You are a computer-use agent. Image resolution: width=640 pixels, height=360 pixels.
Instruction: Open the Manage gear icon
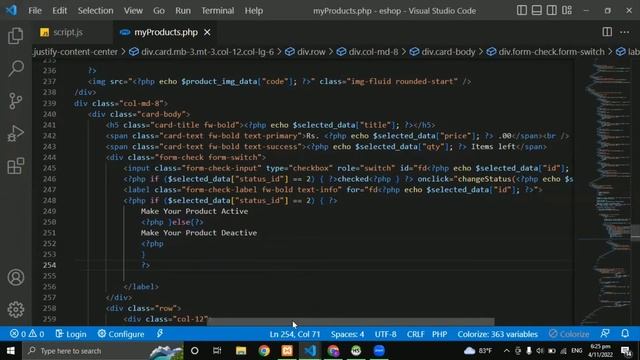coord(16,309)
